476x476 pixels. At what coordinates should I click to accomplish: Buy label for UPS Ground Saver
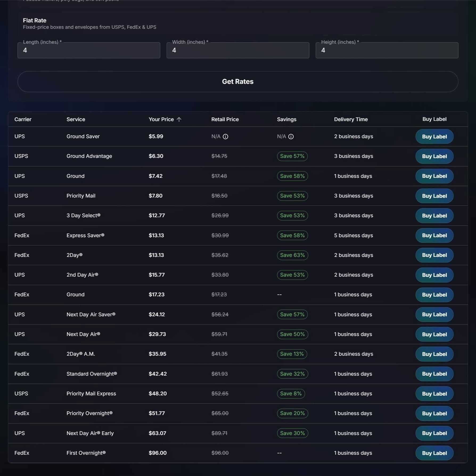pos(434,137)
